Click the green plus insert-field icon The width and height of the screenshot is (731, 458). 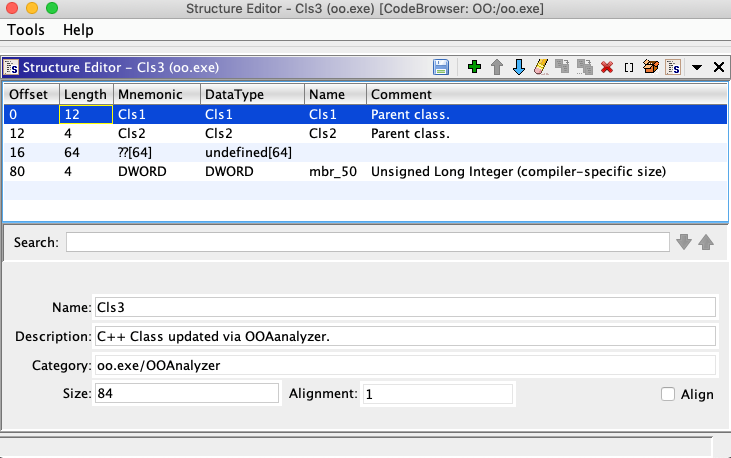pos(474,67)
